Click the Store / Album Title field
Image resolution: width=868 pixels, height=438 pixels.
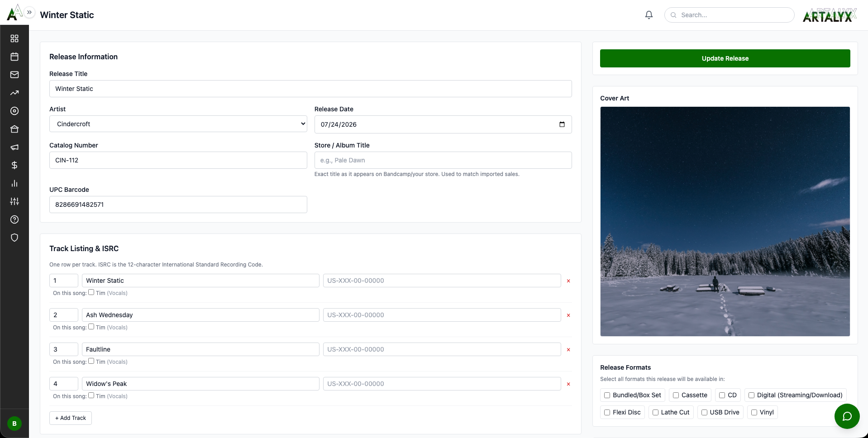point(443,160)
